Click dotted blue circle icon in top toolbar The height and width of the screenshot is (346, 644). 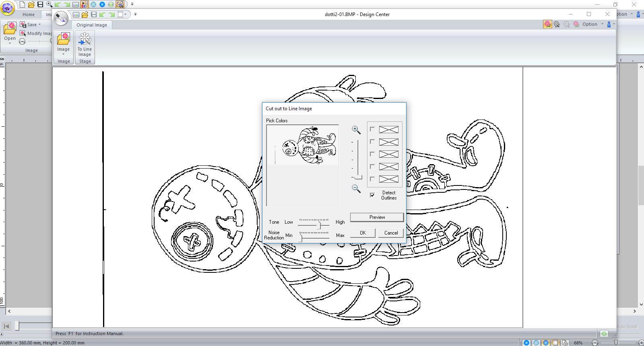coord(93,4)
